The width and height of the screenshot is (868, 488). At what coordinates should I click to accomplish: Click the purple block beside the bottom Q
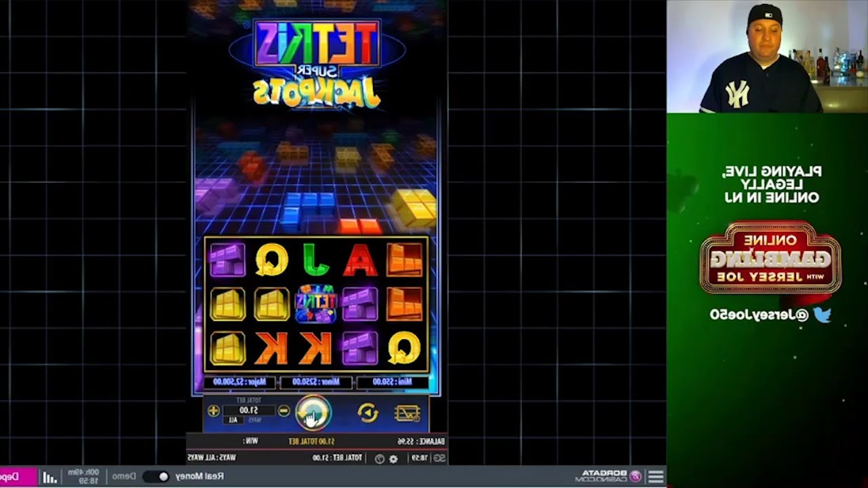pos(360,347)
